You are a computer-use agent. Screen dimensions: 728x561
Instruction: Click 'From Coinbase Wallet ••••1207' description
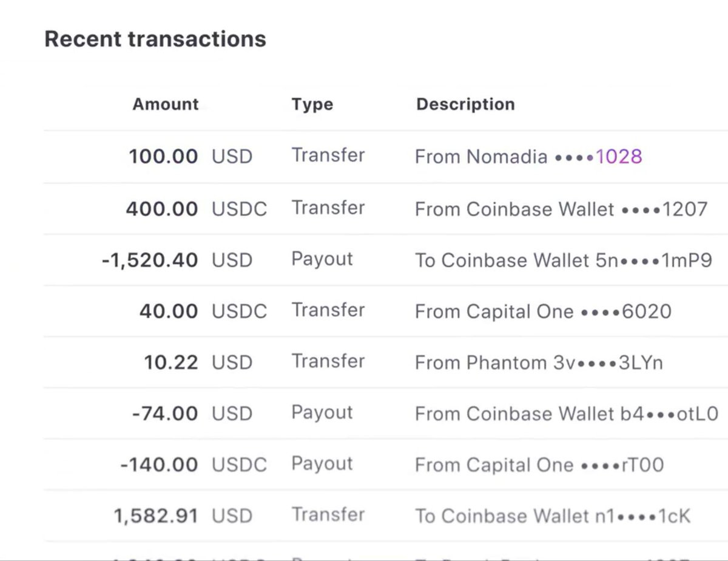tap(561, 209)
